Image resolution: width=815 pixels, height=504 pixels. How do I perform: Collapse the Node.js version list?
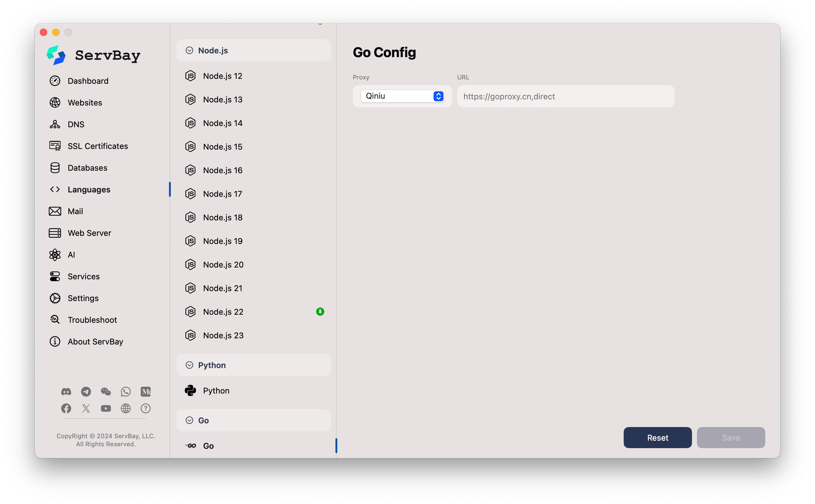(x=189, y=50)
